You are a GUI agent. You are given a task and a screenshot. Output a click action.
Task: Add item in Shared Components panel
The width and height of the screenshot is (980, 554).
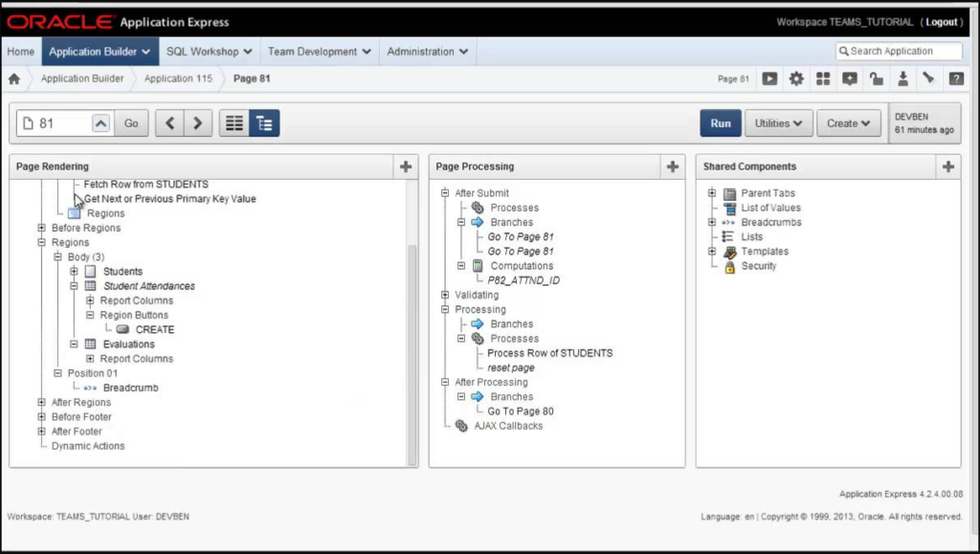(948, 166)
